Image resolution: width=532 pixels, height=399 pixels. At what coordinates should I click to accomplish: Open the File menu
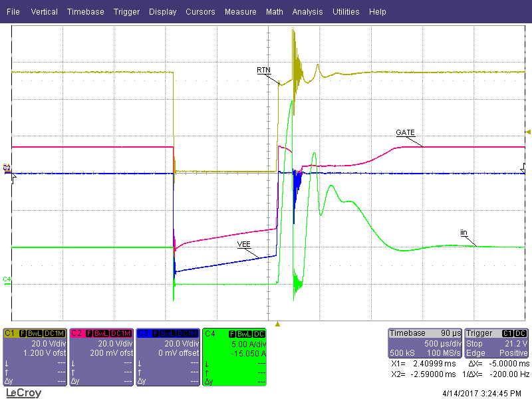coord(13,12)
